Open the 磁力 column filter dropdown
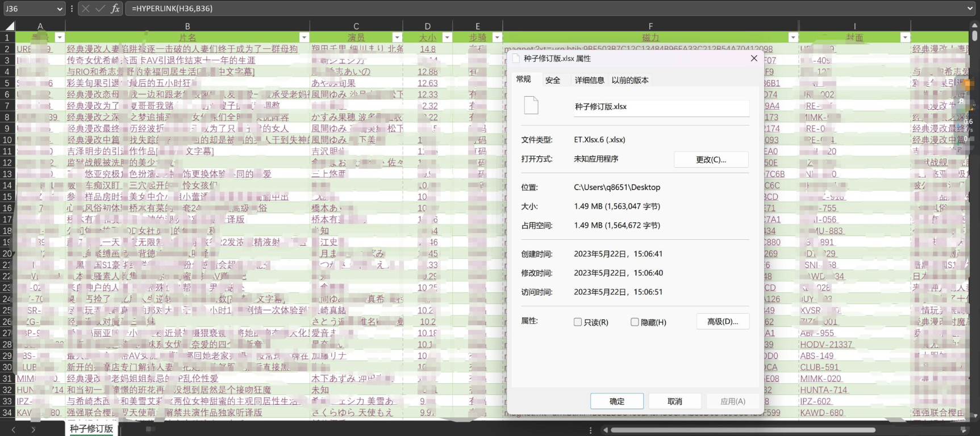This screenshot has width=980, height=436. click(793, 38)
